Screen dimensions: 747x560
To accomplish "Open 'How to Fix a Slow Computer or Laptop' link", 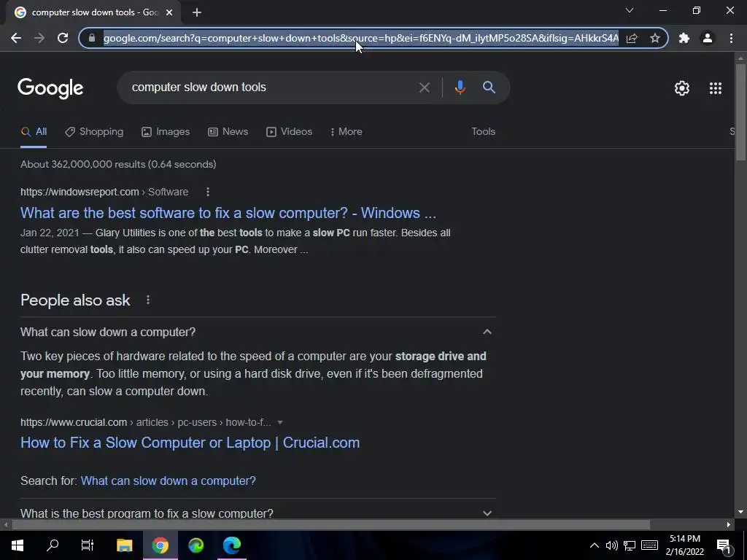I will (x=190, y=443).
